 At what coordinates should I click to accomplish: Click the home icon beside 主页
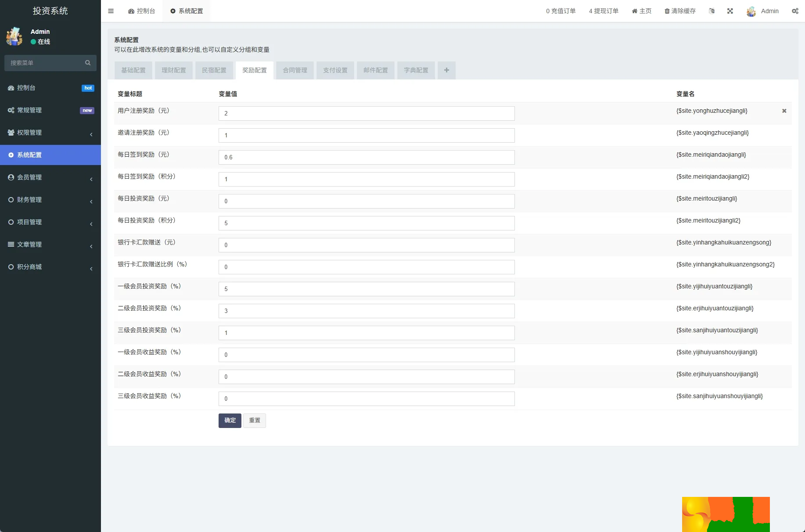[635, 11]
